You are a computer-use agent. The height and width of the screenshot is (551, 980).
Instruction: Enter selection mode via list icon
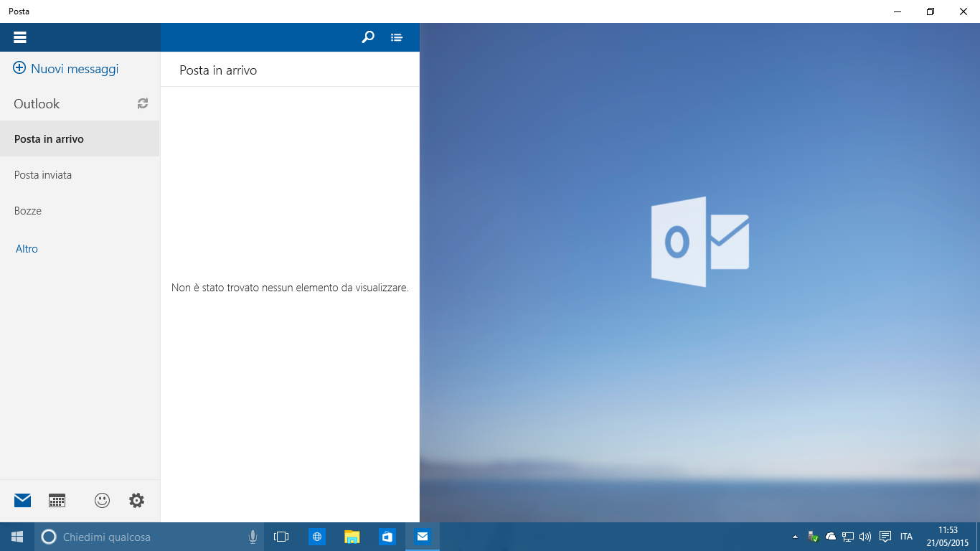397,37
